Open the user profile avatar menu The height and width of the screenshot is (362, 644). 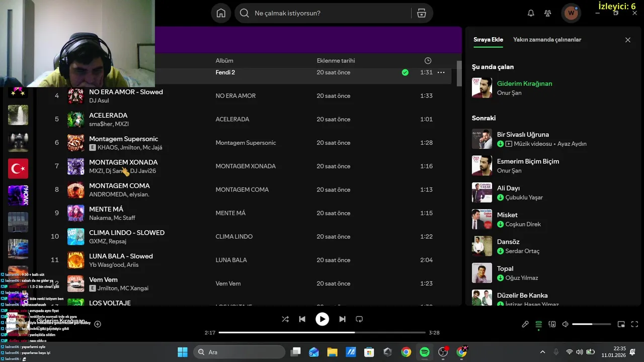pyautogui.click(x=571, y=13)
